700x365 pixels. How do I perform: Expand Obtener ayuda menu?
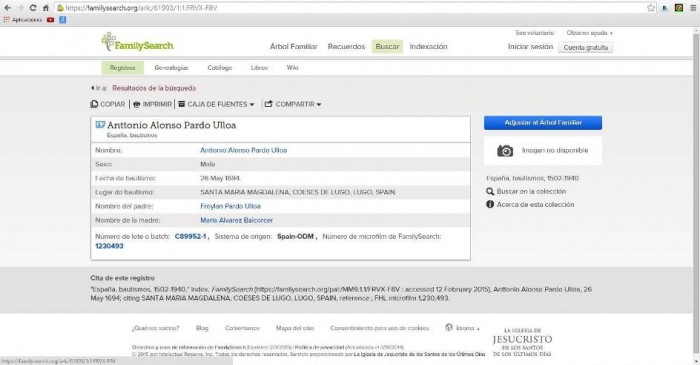tap(589, 33)
